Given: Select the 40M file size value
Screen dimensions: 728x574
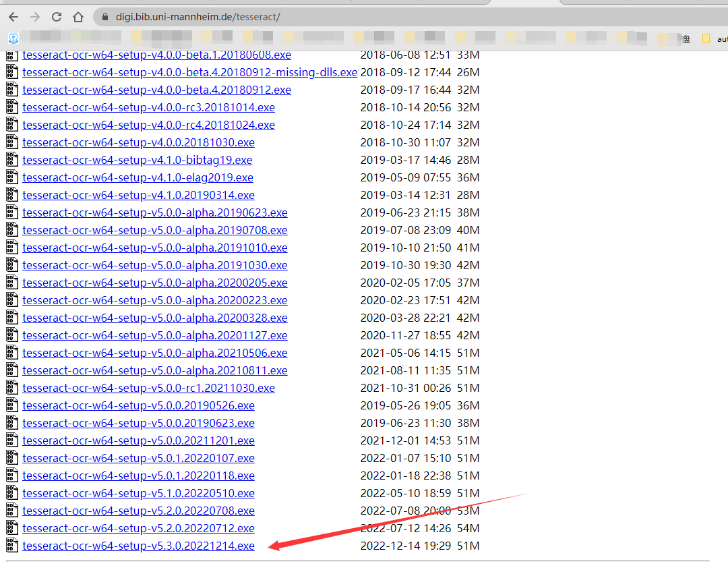Looking at the screenshot, I should pos(468,230).
